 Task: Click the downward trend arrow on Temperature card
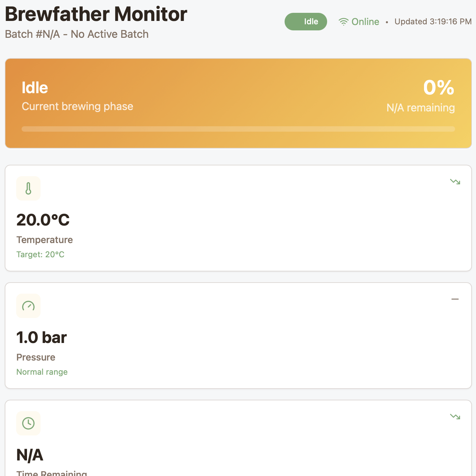pos(455,182)
